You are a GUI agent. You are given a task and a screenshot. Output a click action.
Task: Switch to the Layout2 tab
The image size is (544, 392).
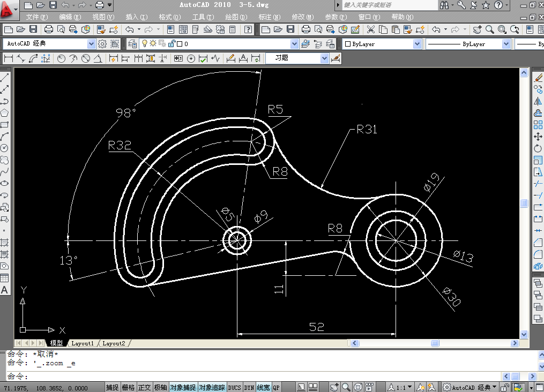point(114,343)
